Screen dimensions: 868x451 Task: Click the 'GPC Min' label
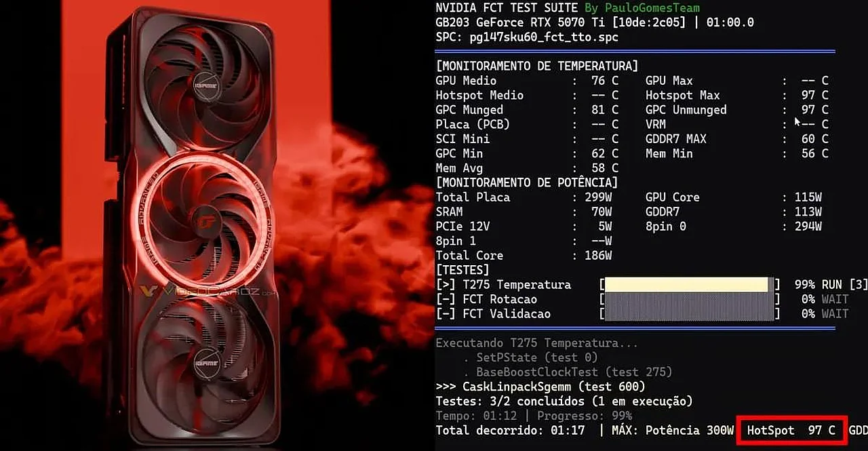click(x=459, y=153)
